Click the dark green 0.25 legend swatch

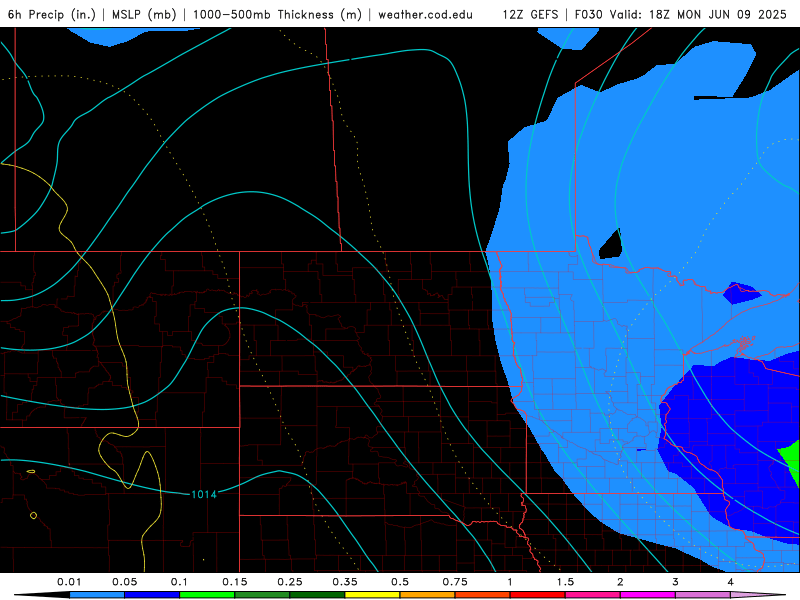(317, 595)
